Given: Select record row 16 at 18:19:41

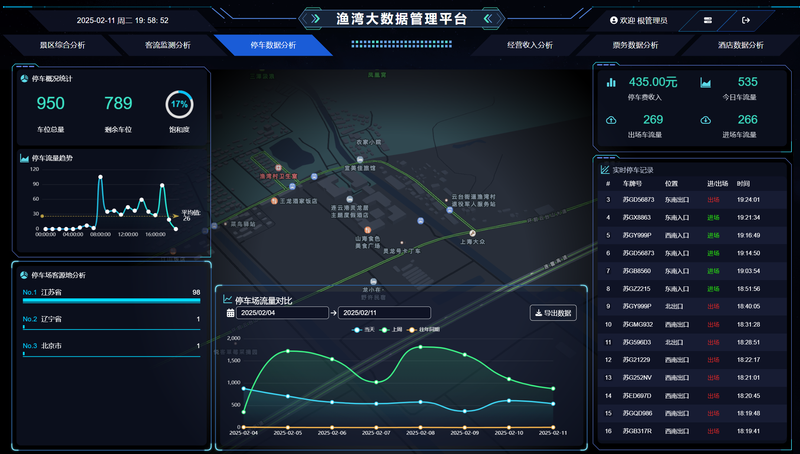Looking at the screenshot, I should click(692, 431).
